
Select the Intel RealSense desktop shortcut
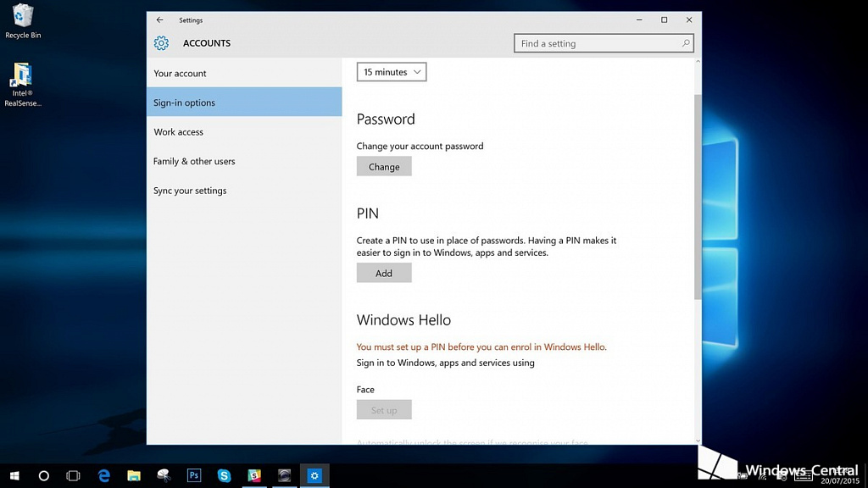tap(23, 85)
